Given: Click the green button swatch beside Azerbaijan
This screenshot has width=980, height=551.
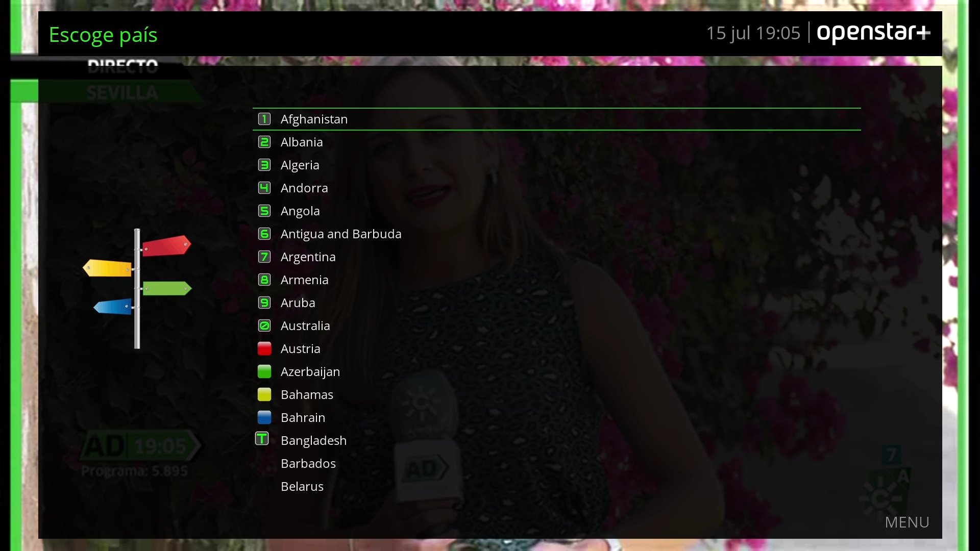Looking at the screenshot, I should 264,371.
